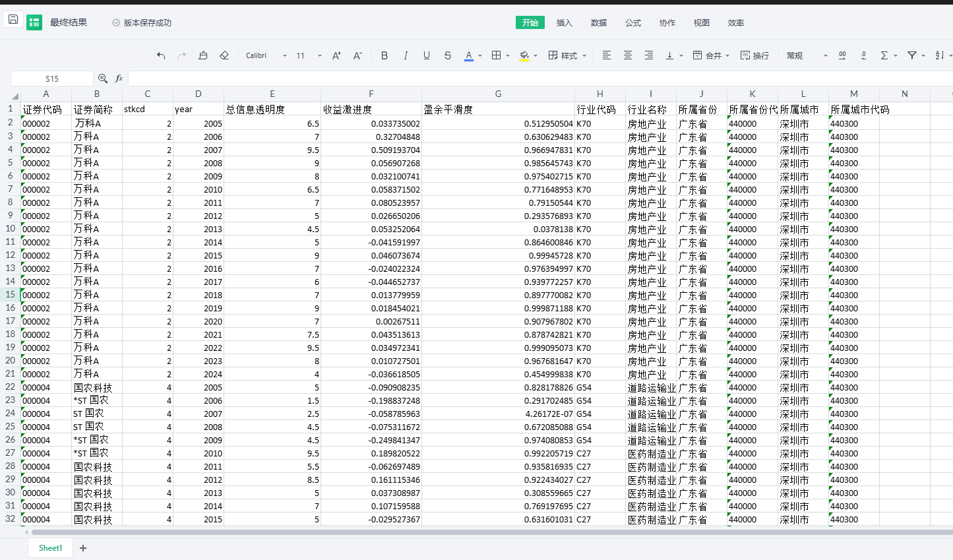Open the 合并 merge cells dropdown
Screen dimensions: 953x560
pyautogui.click(x=711, y=55)
